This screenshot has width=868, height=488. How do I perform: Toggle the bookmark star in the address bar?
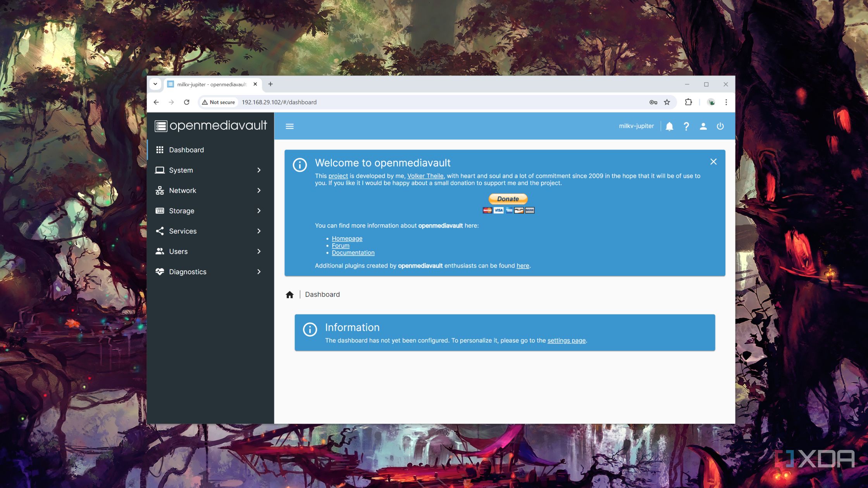point(667,102)
